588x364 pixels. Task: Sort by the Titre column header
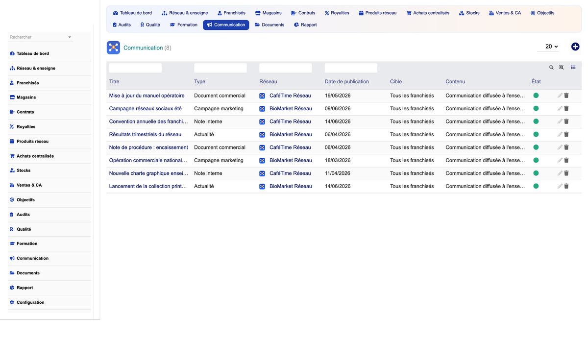point(114,82)
